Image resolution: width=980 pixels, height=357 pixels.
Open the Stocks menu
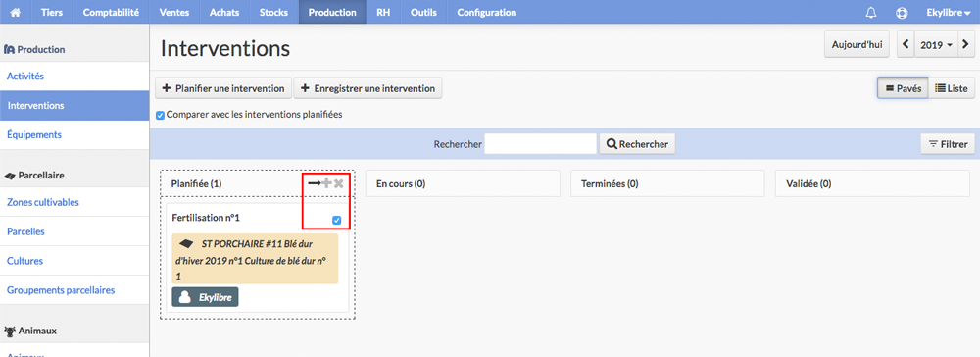tap(273, 12)
